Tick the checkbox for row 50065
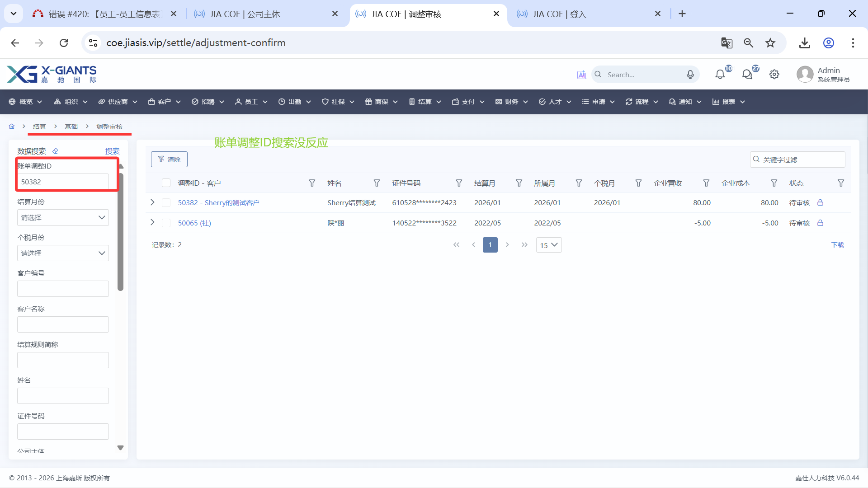 pos(166,223)
